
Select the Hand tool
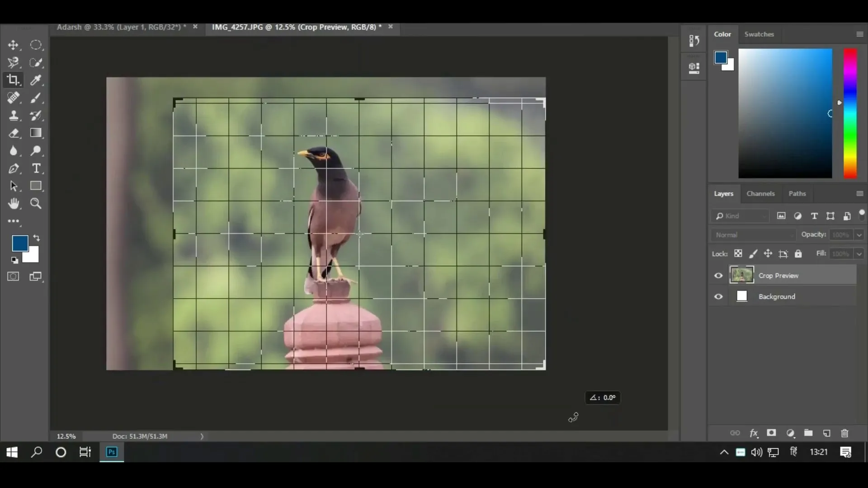point(13,204)
